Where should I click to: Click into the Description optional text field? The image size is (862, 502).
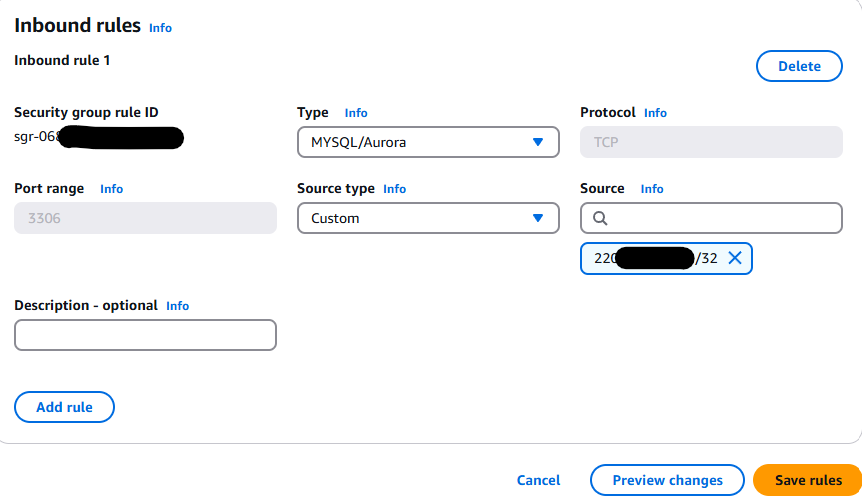145,335
